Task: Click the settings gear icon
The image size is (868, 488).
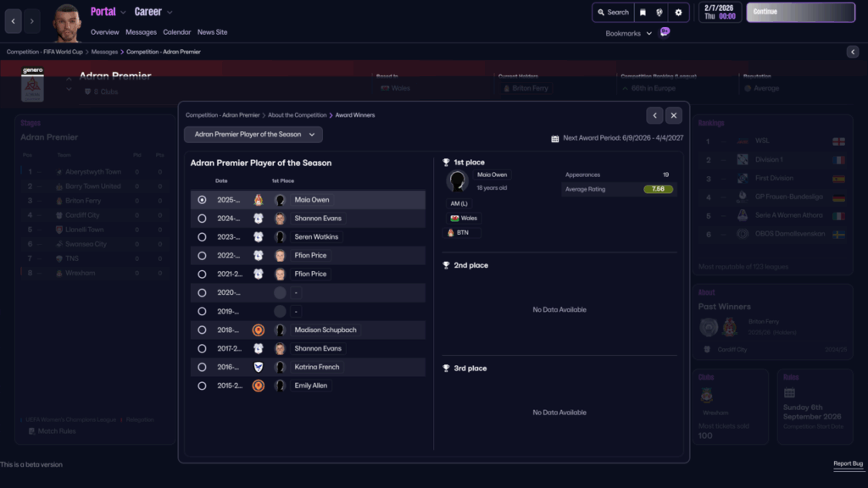Action: (677, 13)
